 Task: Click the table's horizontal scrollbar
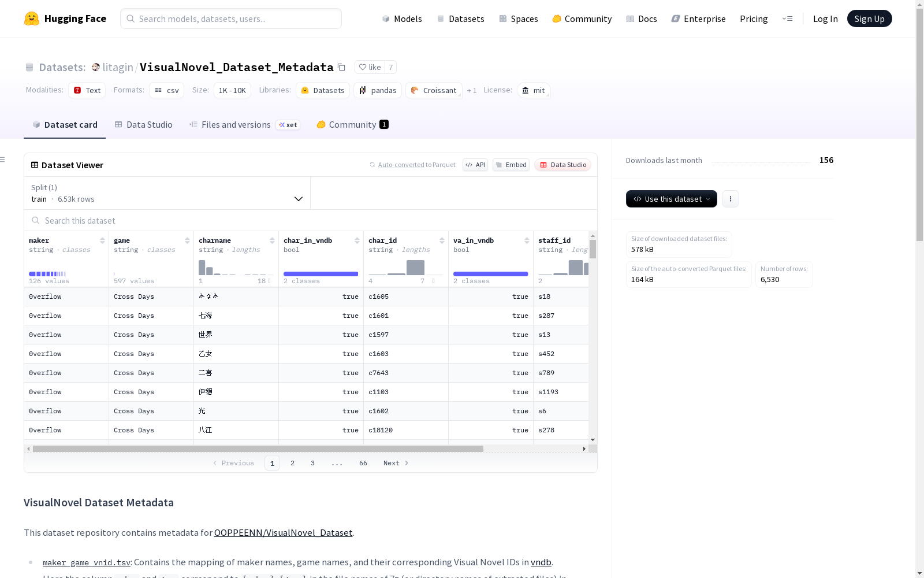pos(258,449)
